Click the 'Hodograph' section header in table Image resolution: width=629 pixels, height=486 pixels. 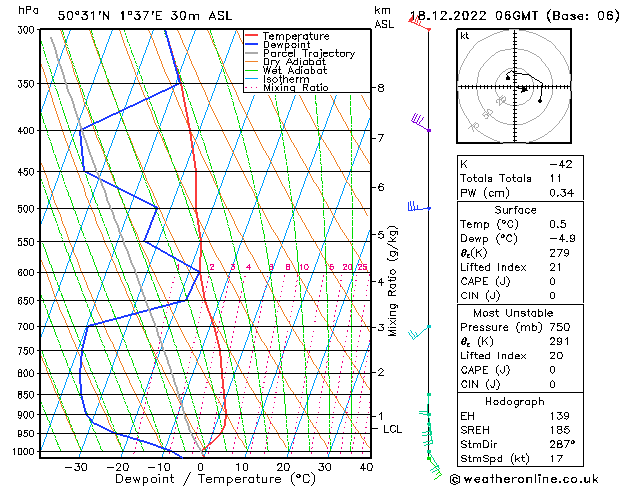point(515,402)
